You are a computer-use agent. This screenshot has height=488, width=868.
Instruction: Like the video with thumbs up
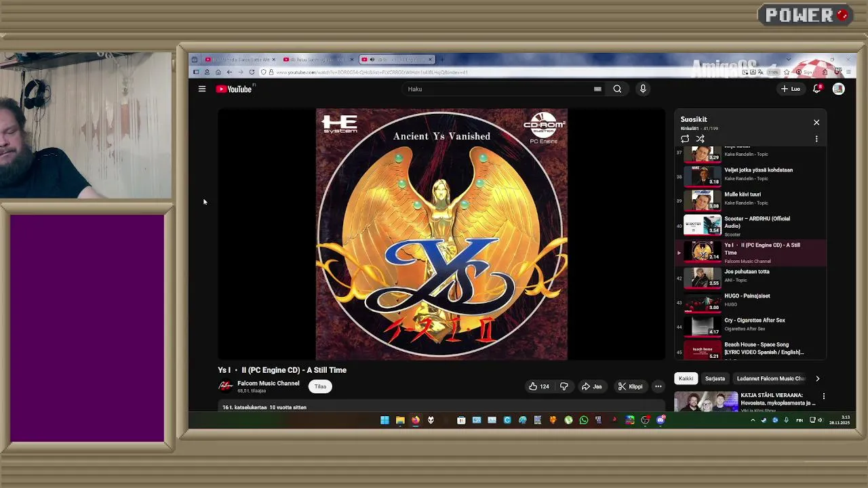point(539,386)
